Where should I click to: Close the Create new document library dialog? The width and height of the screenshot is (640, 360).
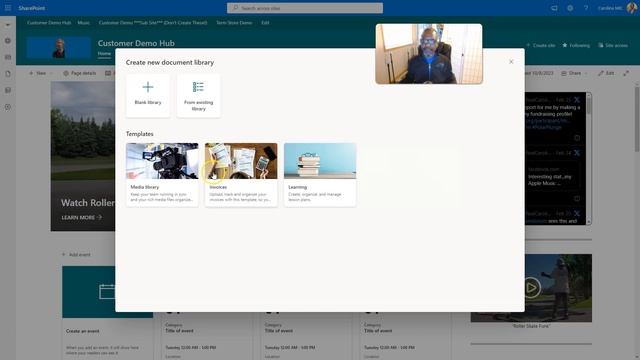click(511, 62)
